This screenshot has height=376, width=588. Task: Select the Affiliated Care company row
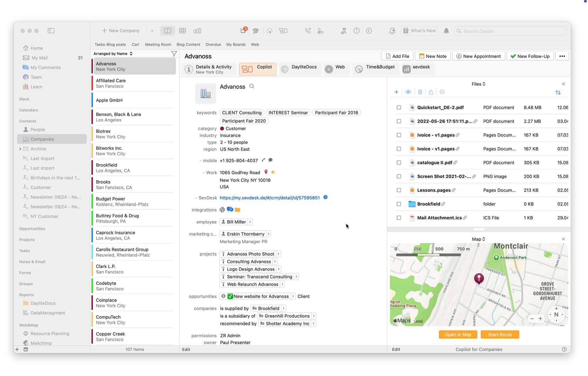[x=134, y=83]
